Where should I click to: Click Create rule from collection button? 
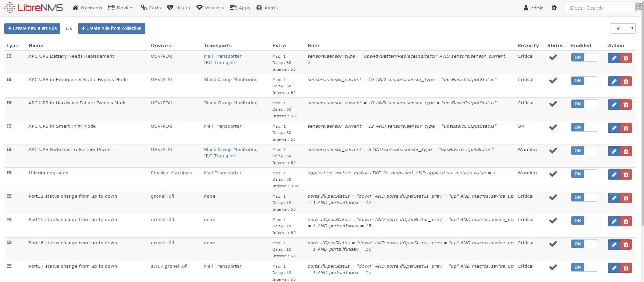[x=112, y=28]
